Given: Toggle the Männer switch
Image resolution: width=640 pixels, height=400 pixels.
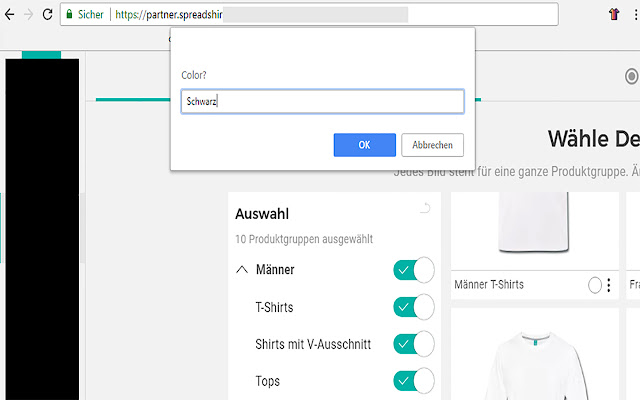Looking at the screenshot, I should (x=413, y=270).
